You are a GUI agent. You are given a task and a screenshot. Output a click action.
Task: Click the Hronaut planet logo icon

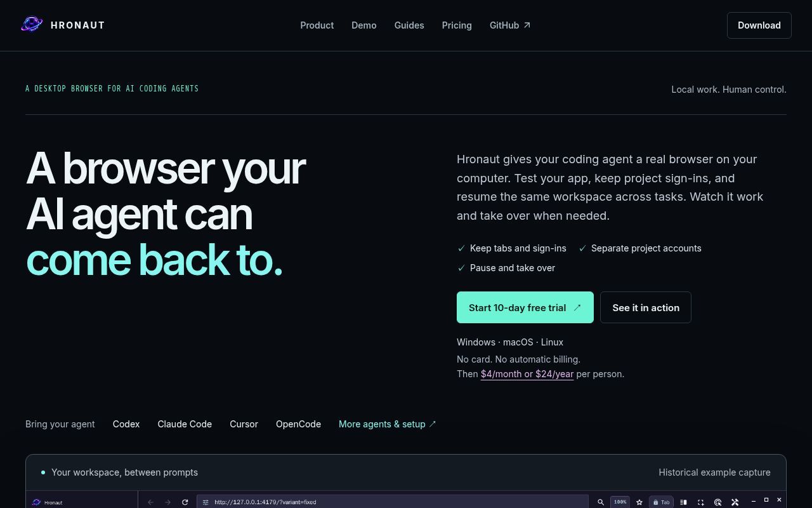[32, 25]
